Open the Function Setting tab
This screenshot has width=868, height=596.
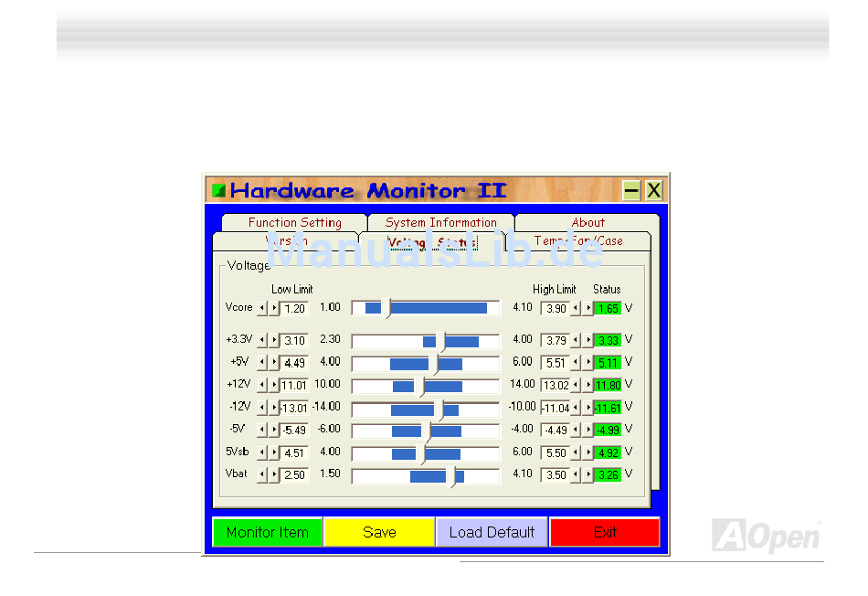[294, 223]
